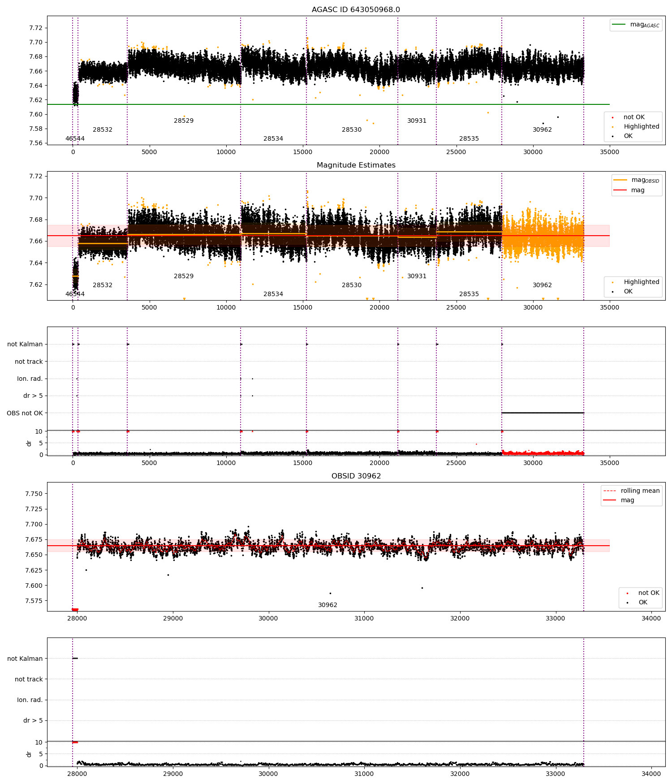
Task: Click x-axis tick 35000 in top plot
Action: pyautogui.click(x=609, y=152)
